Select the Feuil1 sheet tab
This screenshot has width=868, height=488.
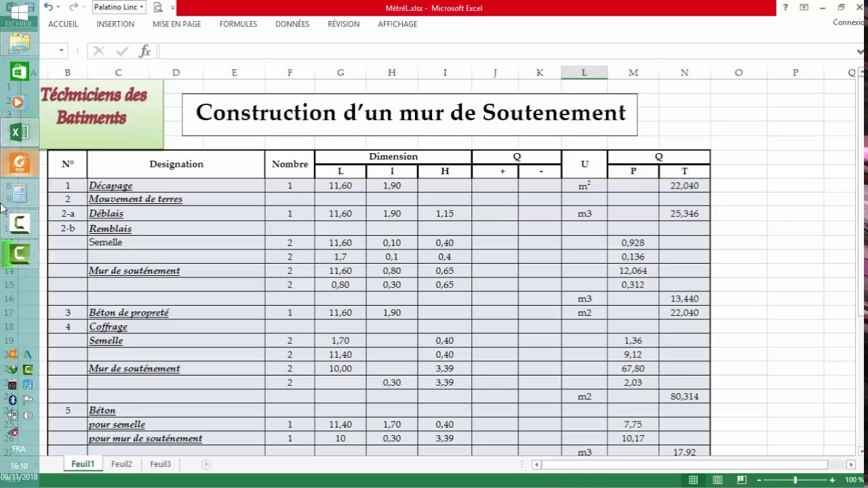[x=83, y=464]
